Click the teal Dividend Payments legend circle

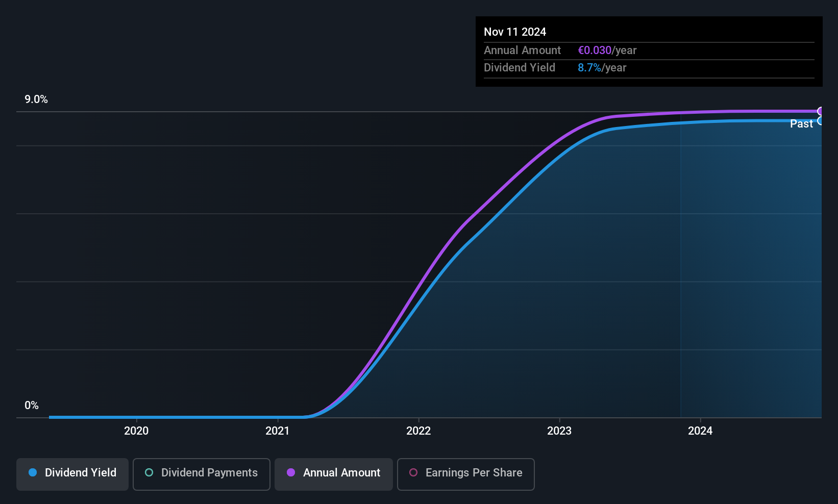(149, 472)
